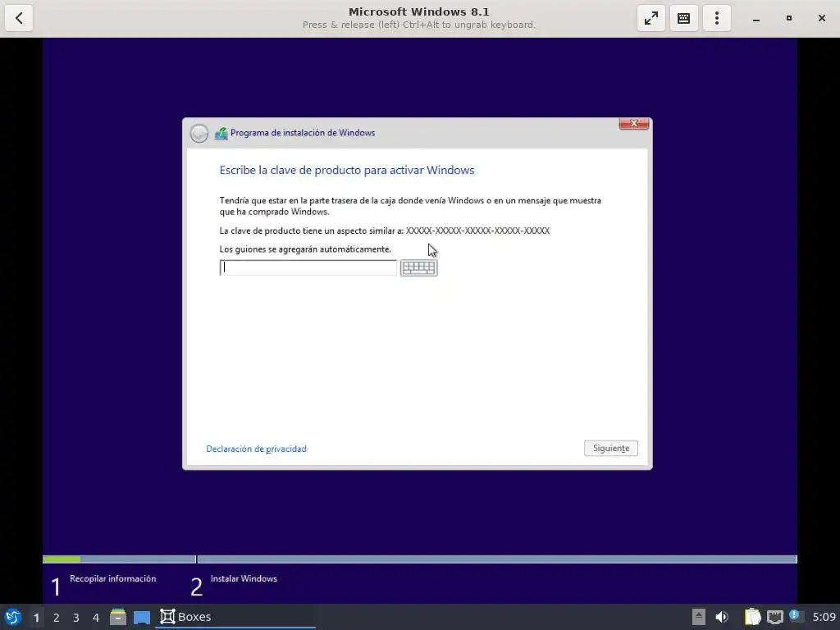Go back to the Boxes collection view
The image size is (840, 630).
pyautogui.click(x=19, y=18)
